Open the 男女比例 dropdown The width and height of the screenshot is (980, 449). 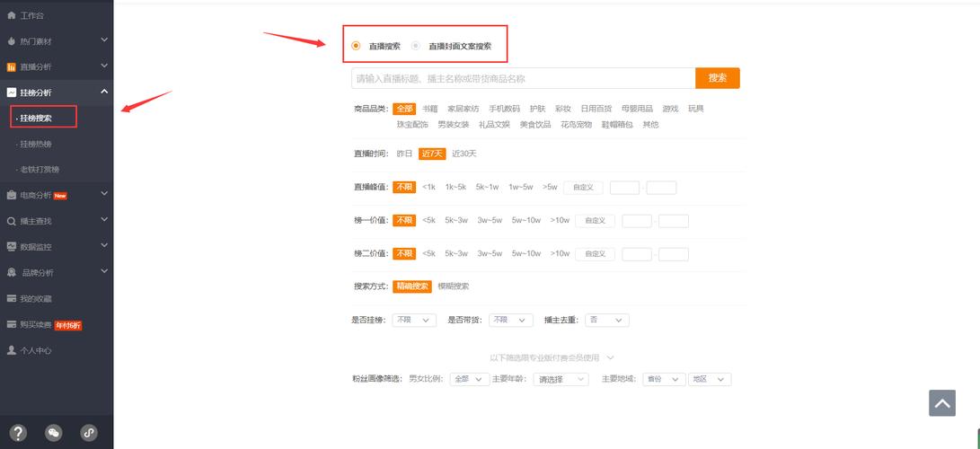(x=470, y=379)
